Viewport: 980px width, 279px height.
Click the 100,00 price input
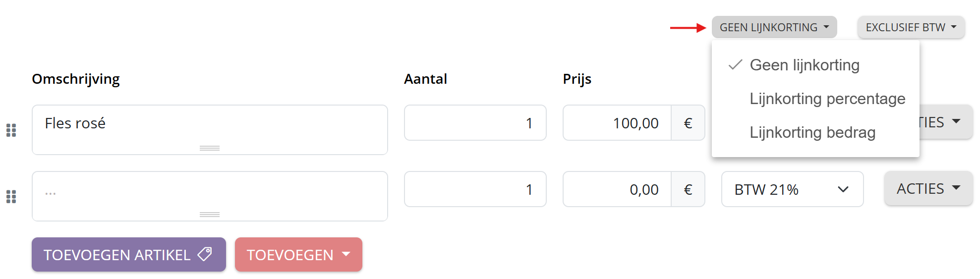pos(617,123)
